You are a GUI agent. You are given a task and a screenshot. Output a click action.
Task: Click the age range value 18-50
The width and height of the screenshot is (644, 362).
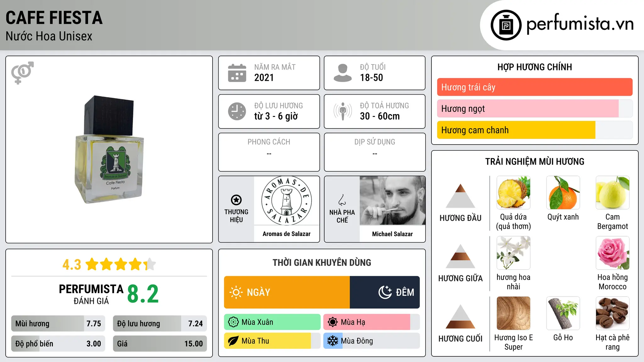371,78
